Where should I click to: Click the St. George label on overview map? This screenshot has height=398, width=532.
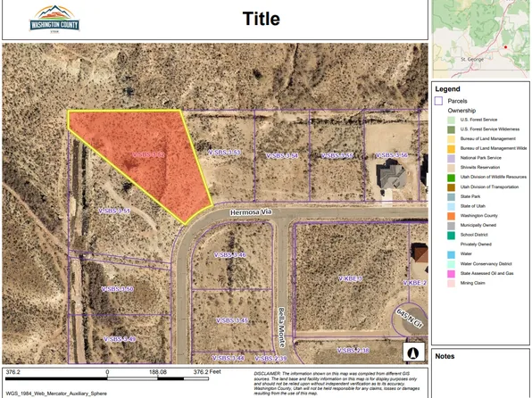(x=472, y=59)
